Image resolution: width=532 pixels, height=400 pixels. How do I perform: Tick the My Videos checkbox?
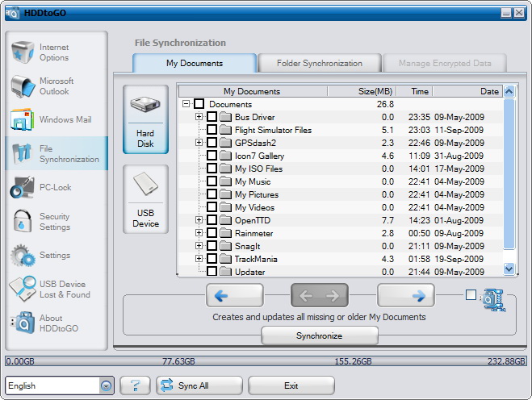[x=212, y=206]
